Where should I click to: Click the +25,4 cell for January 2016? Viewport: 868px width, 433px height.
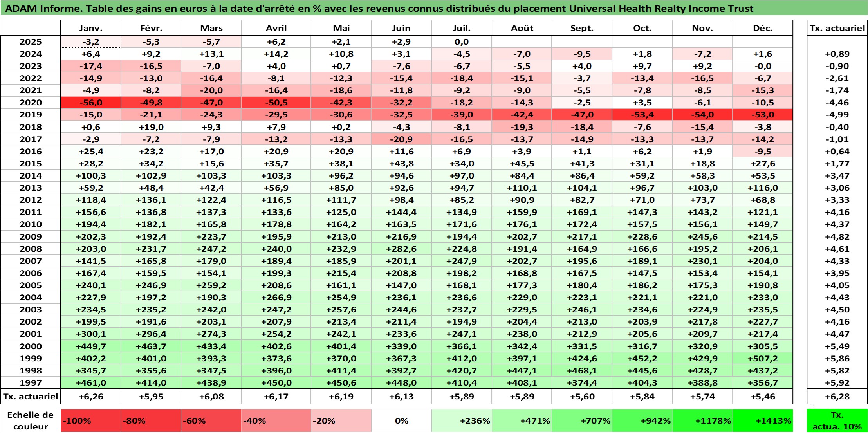tap(91, 152)
